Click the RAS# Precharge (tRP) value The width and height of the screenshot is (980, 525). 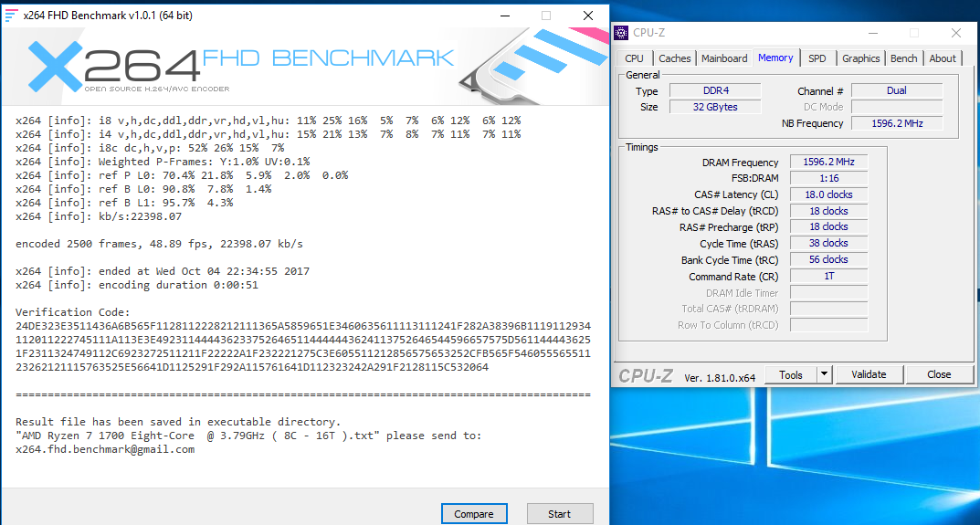[828, 226]
